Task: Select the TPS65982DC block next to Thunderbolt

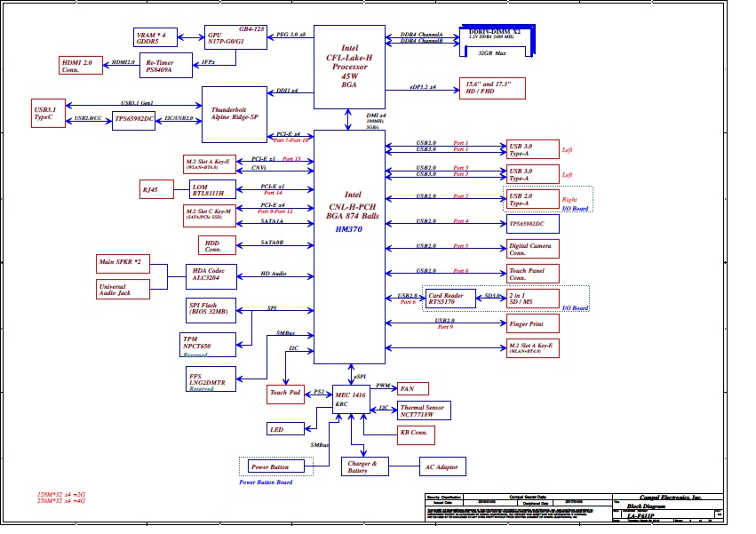Action: click(133, 121)
